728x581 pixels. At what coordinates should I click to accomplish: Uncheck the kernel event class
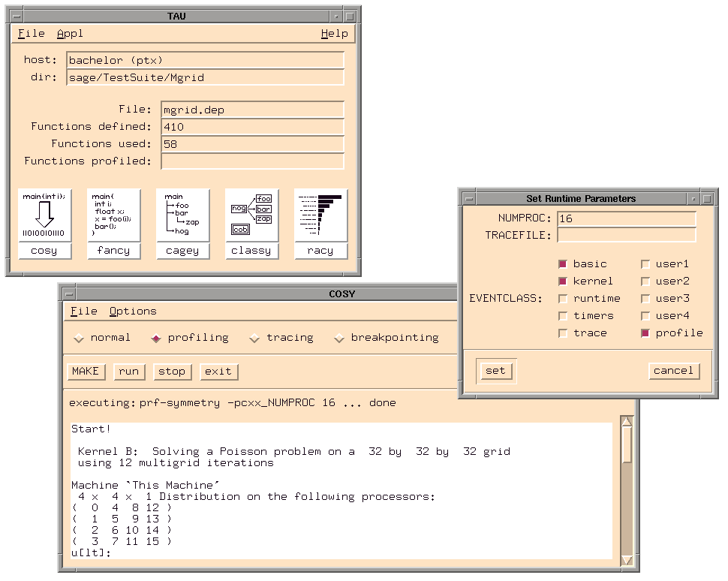click(563, 281)
